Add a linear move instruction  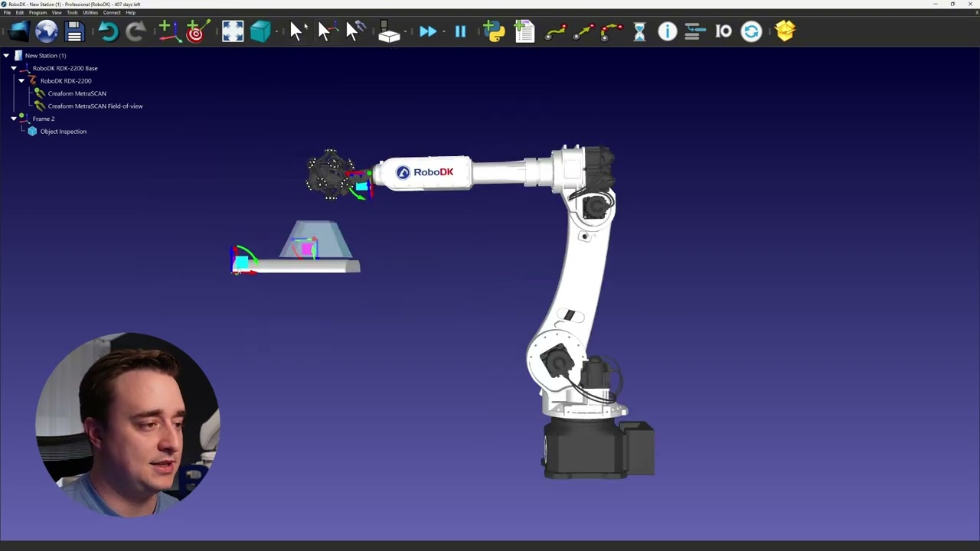click(583, 31)
